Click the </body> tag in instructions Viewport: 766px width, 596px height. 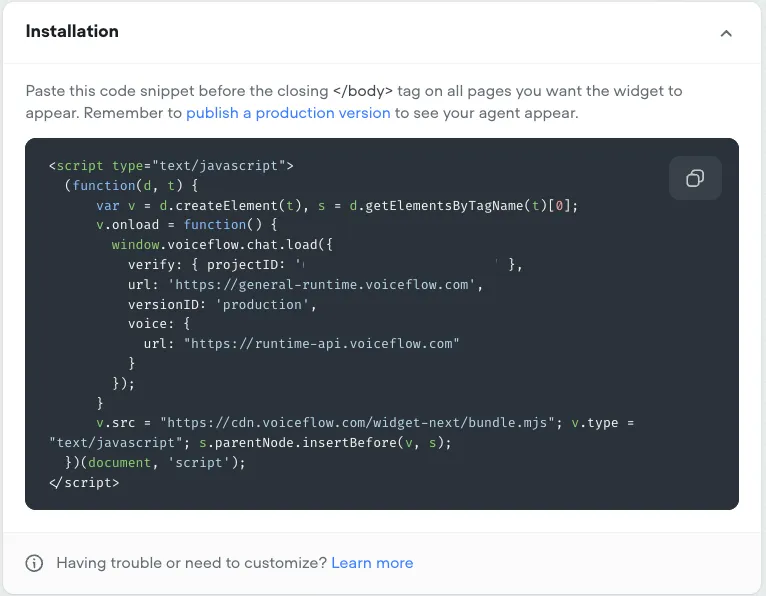362,91
